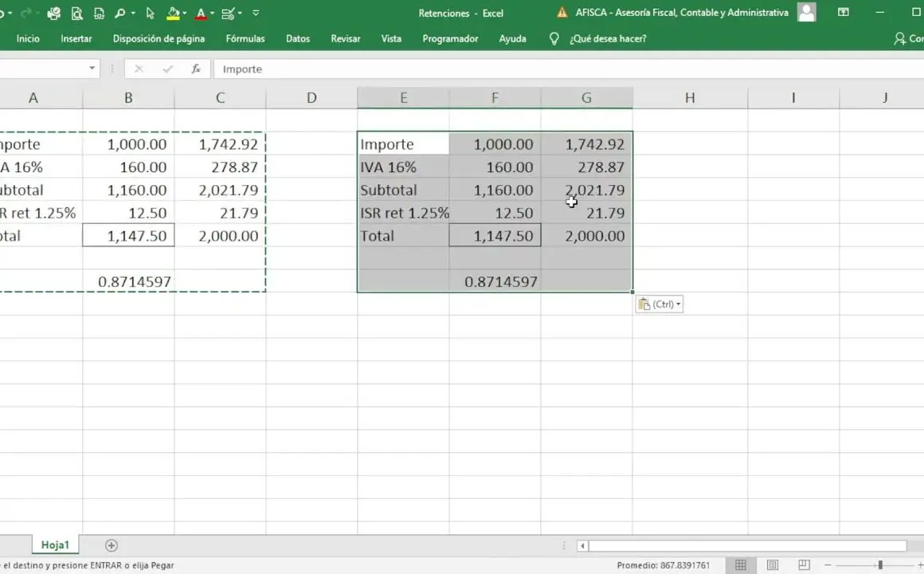This screenshot has height=574, width=924.
Task: Select column D header
Action: tap(311, 98)
